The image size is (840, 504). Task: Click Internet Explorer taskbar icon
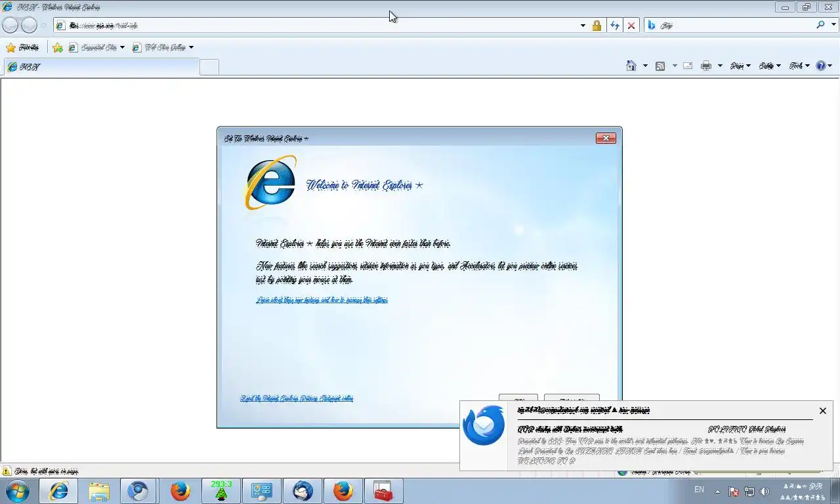tap(58, 491)
